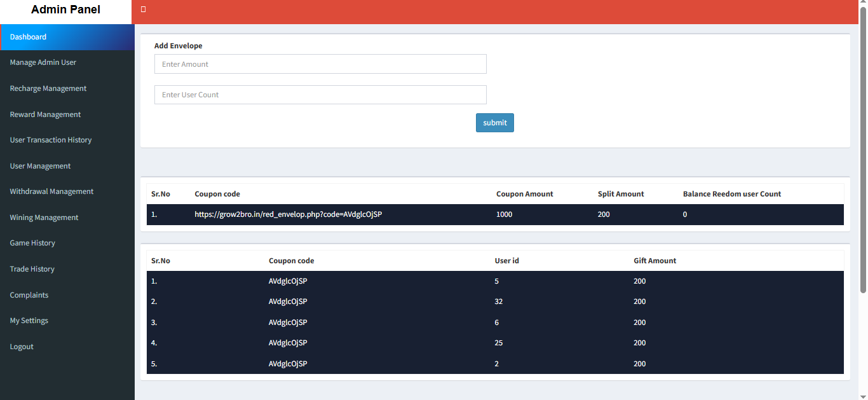Image resolution: width=868 pixels, height=400 pixels.
Task: Click the Admin Panel title
Action: pos(65,10)
